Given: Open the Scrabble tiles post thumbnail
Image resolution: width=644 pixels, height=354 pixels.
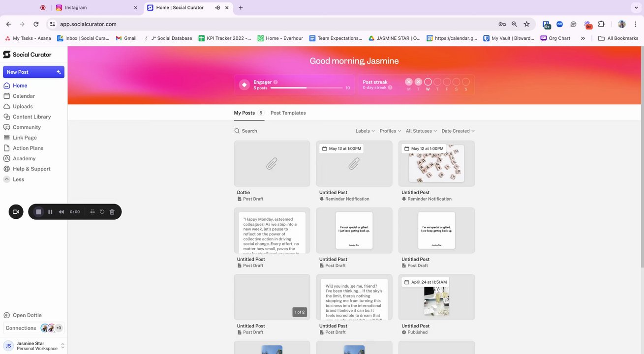Looking at the screenshot, I should tap(436, 164).
